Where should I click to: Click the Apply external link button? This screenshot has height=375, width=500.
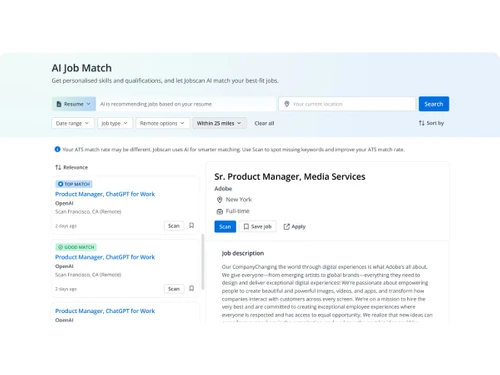(x=294, y=227)
